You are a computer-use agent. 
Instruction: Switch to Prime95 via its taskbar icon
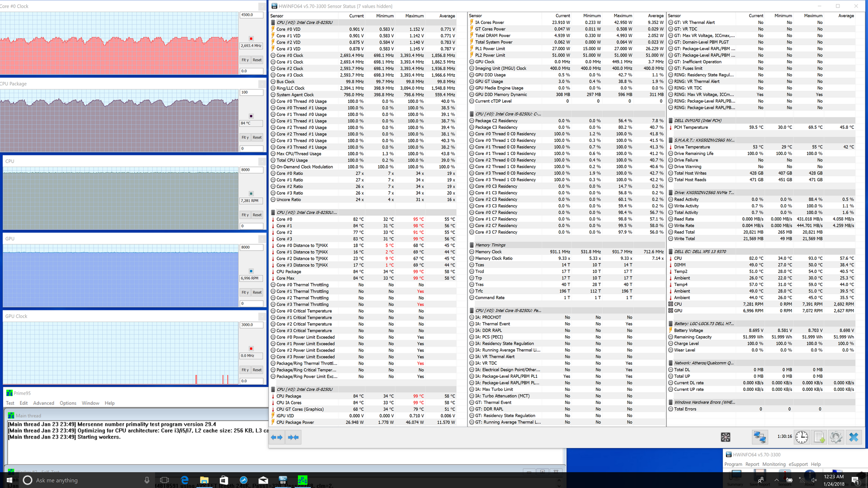(x=302, y=480)
